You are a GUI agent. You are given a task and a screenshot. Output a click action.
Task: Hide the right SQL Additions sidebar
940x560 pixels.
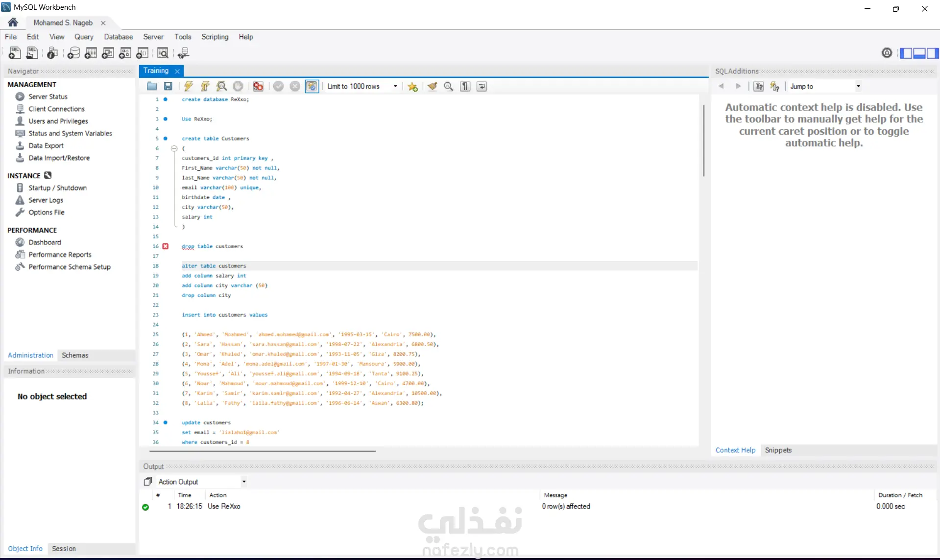point(933,53)
